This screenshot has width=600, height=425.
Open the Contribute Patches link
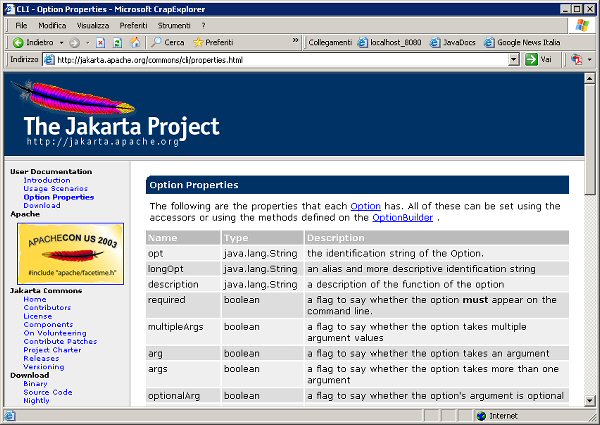60,342
